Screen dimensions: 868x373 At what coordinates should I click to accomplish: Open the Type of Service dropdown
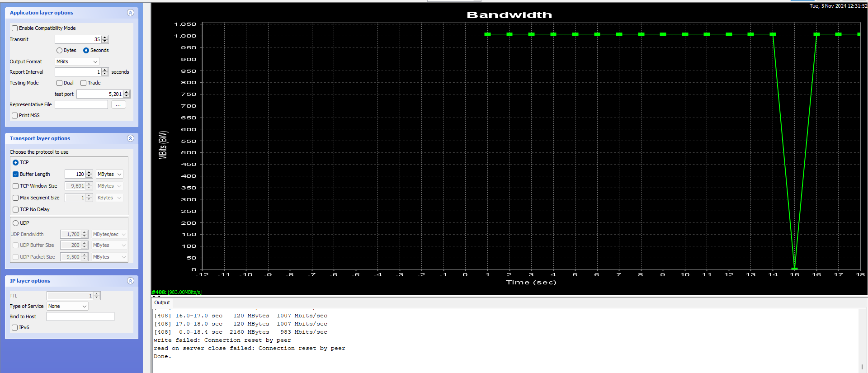point(67,306)
